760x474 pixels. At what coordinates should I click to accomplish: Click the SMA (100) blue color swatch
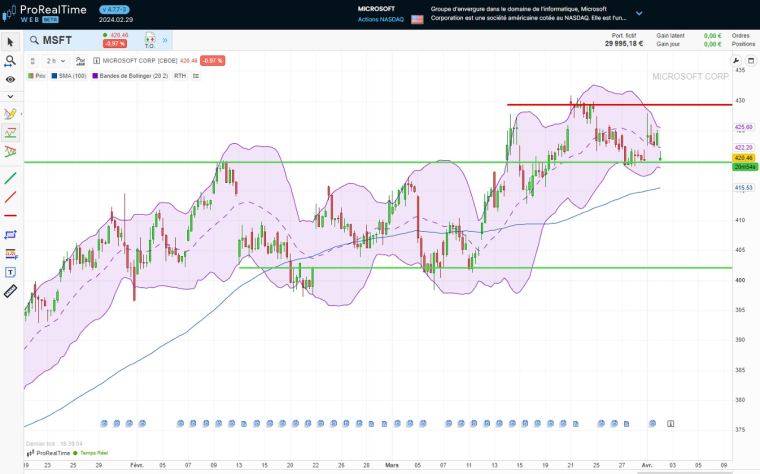pyautogui.click(x=54, y=75)
